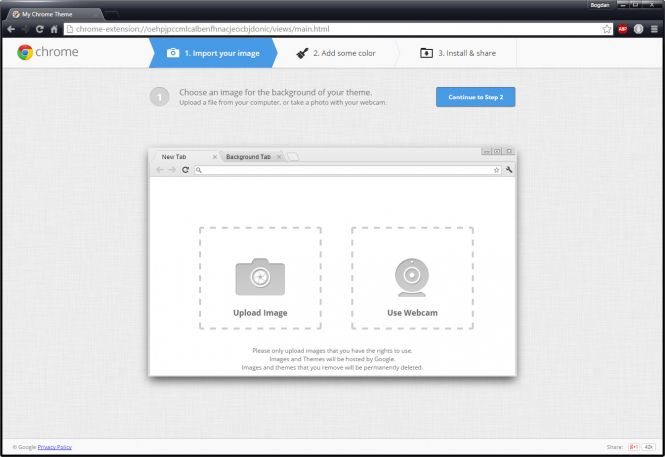Click the Upload Image camera icon
The image size is (665, 457).
[260, 277]
